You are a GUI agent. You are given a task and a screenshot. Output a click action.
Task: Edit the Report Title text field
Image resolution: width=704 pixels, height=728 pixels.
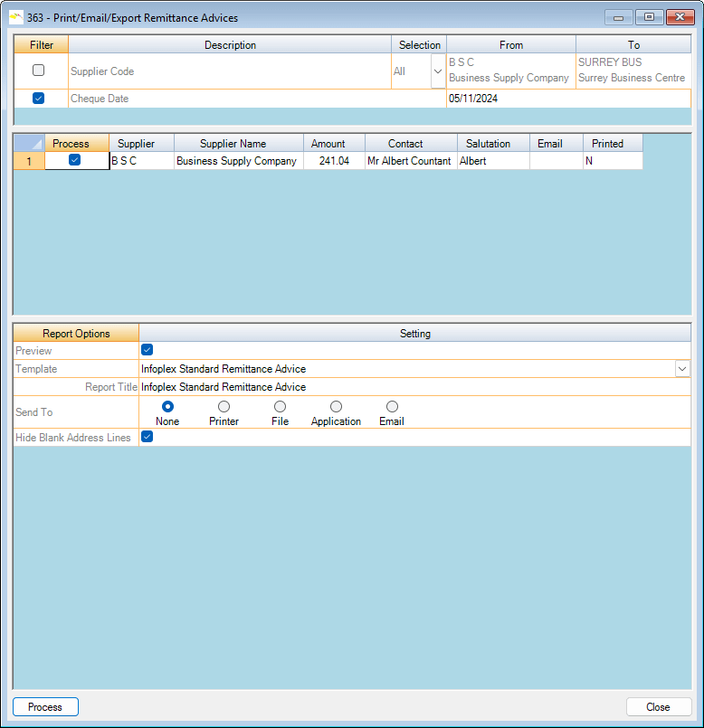tap(407, 387)
